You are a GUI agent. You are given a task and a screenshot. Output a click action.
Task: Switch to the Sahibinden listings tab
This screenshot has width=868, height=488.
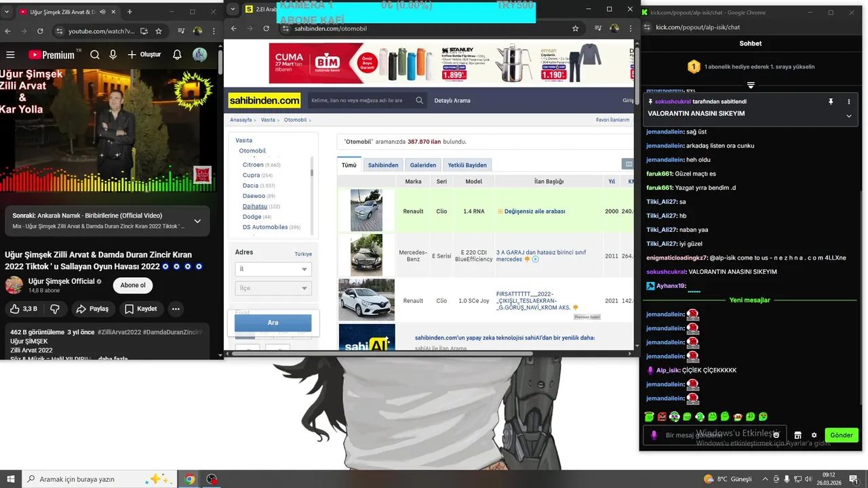[383, 165]
